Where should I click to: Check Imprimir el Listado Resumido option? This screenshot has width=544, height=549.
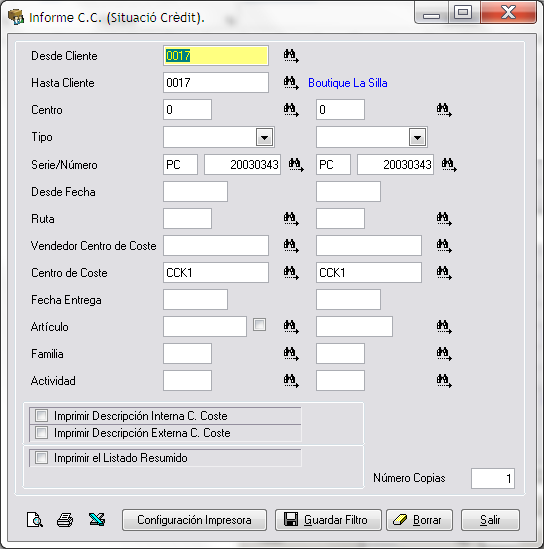[x=41, y=458]
